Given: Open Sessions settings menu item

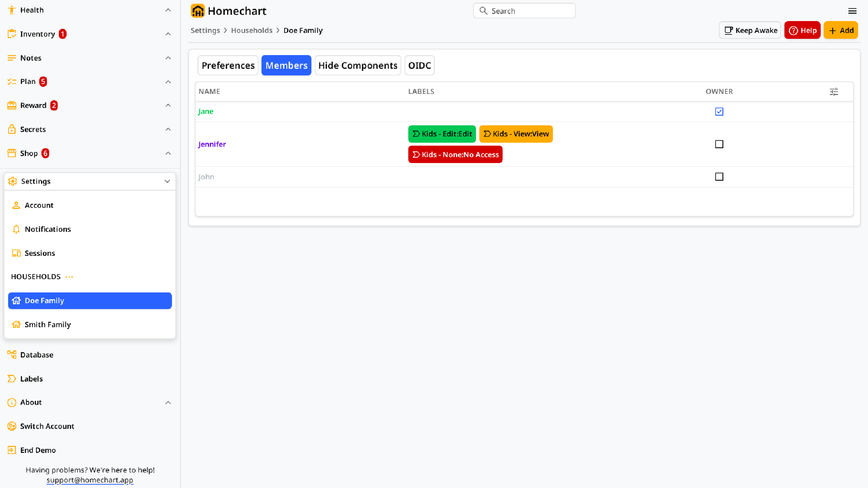Looking at the screenshot, I should tap(90, 253).
